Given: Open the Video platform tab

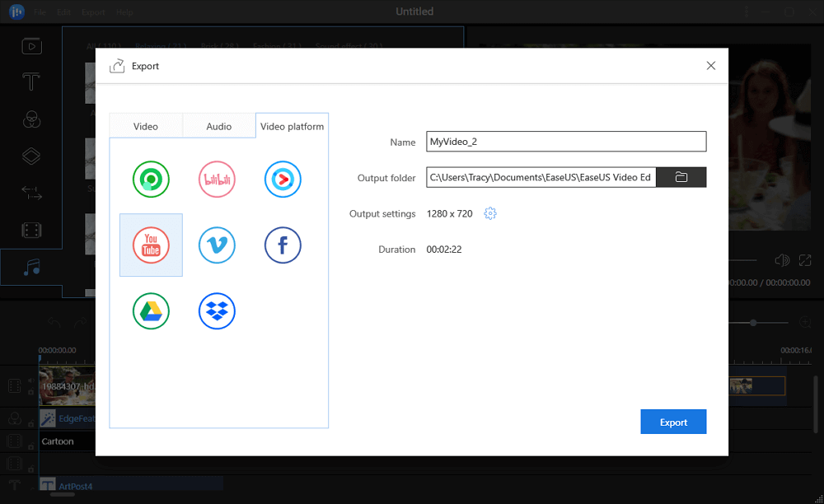Looking at the screenshot, I should 292,126.
